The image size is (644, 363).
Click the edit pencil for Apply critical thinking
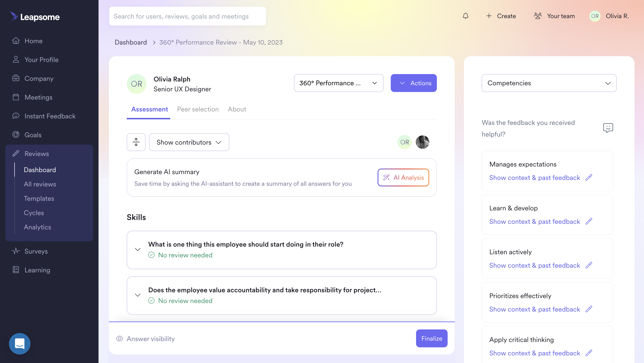pyautogui.click(x=589, y=353)
